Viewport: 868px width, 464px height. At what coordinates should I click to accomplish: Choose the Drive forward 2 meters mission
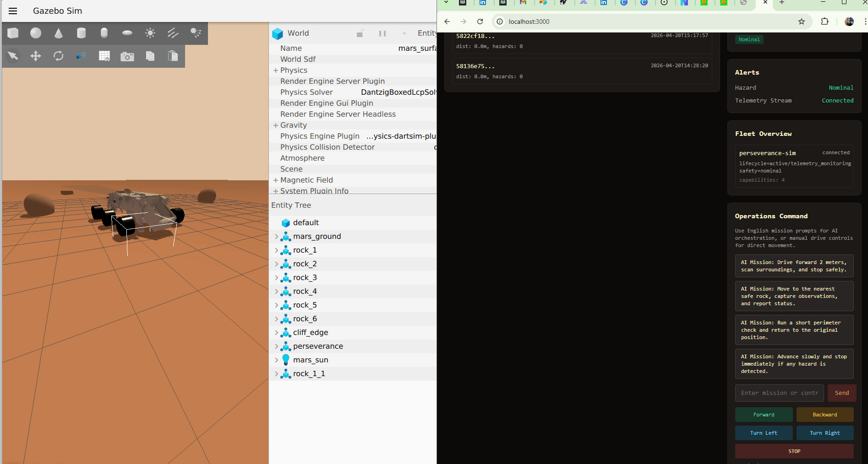click(794, 266)
